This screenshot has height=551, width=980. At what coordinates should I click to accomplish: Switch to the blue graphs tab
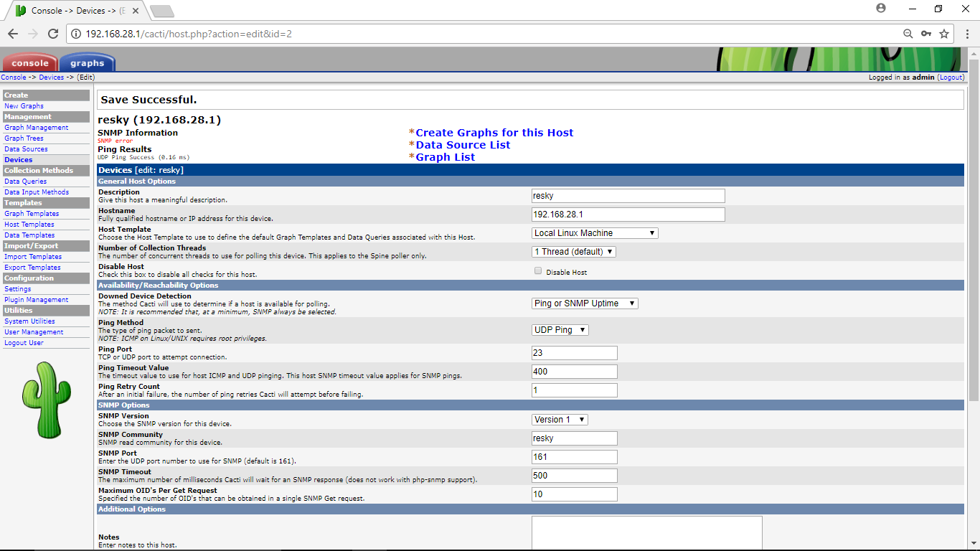coord(87,63)
